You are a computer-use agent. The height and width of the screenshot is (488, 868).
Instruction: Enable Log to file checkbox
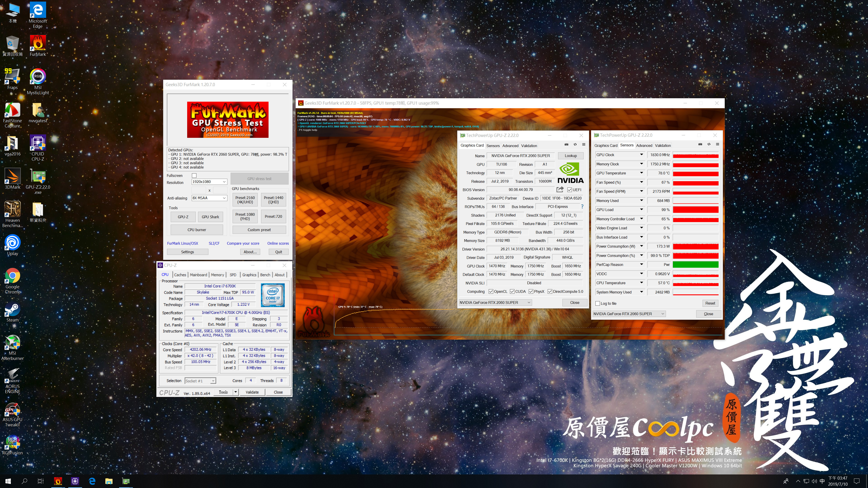point(598,303)
